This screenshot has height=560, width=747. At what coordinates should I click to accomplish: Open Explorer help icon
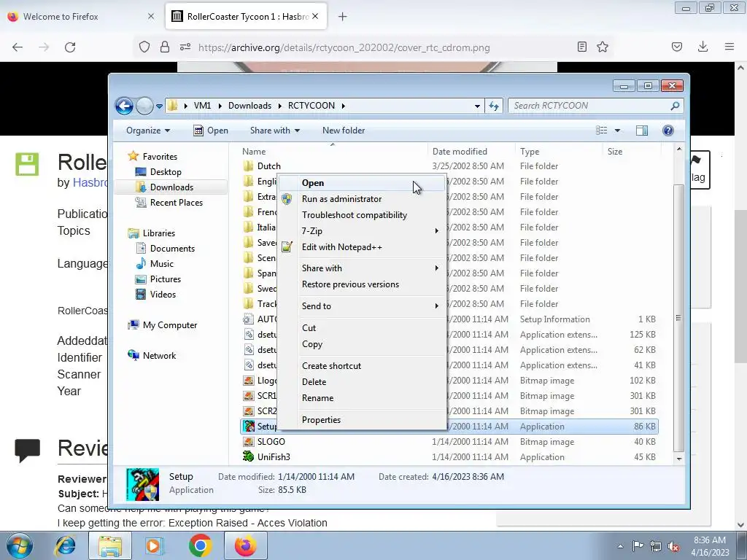click(668, 131)
